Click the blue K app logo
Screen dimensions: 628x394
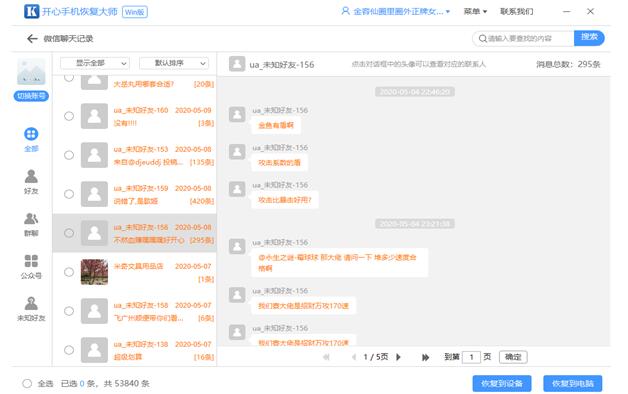tap(32, 11)
